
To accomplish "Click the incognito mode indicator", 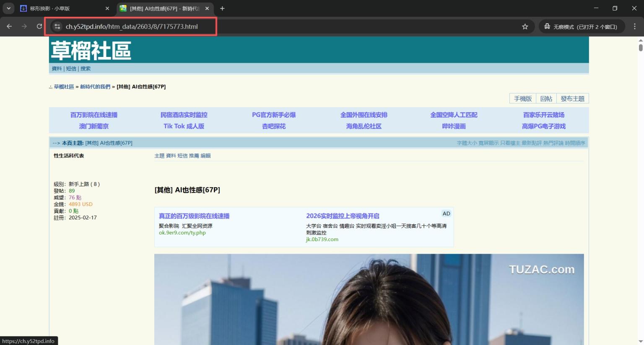I will click(581, 27).
